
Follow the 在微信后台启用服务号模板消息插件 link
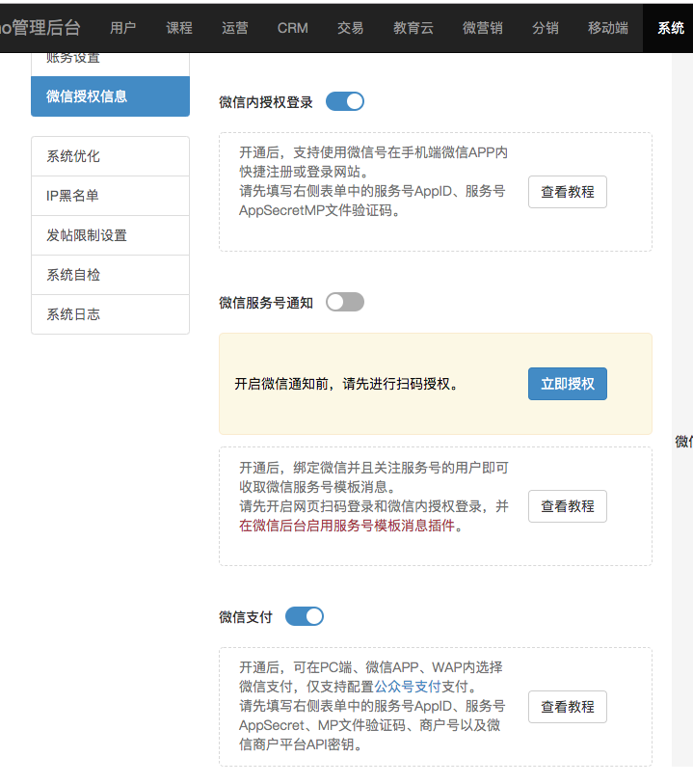click(351, 527)
